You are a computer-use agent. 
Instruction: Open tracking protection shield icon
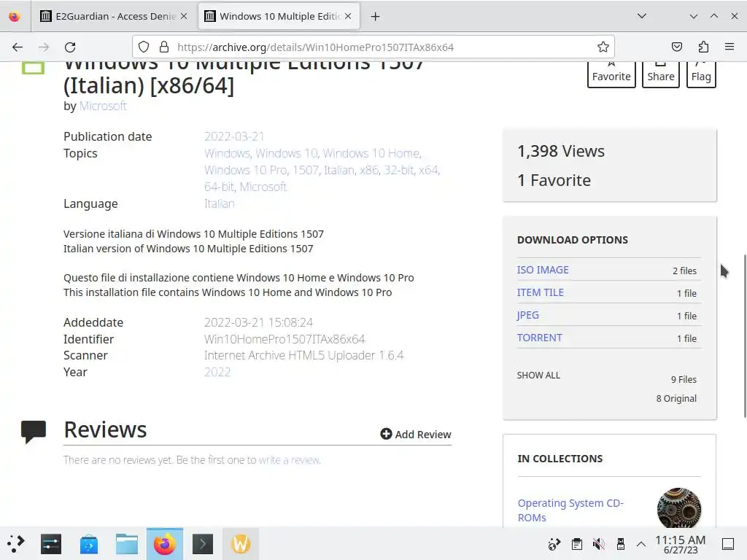click(x=144, y=47)
